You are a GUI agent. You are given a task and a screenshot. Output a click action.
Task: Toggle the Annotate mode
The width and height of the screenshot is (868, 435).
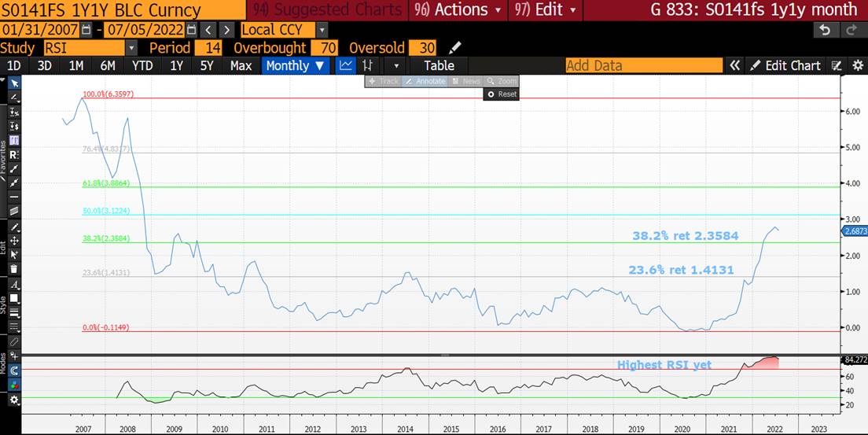click(x=425, y=82)
